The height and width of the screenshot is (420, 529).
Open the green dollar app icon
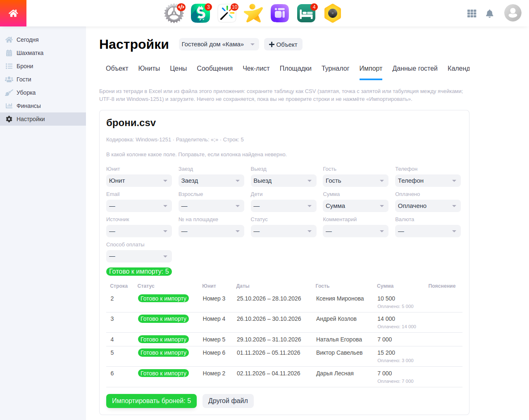200,13
